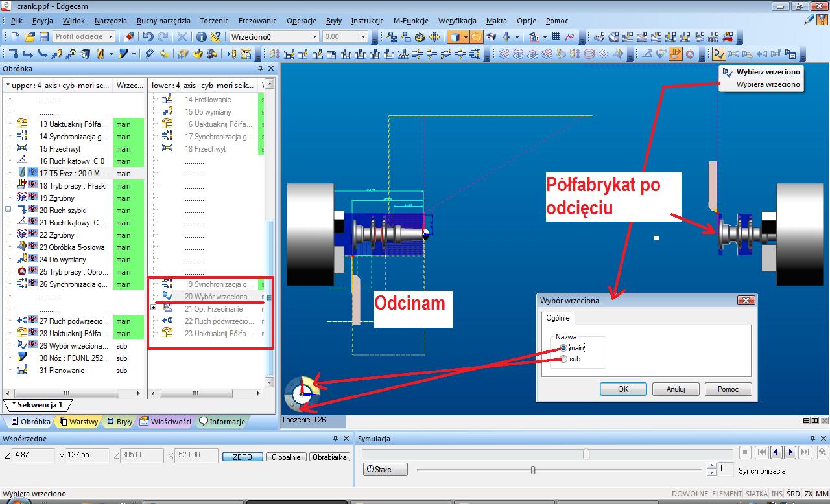Switch to the Warstwy tab
Screen dimensions: 830x504
click(x=78, y=421)
